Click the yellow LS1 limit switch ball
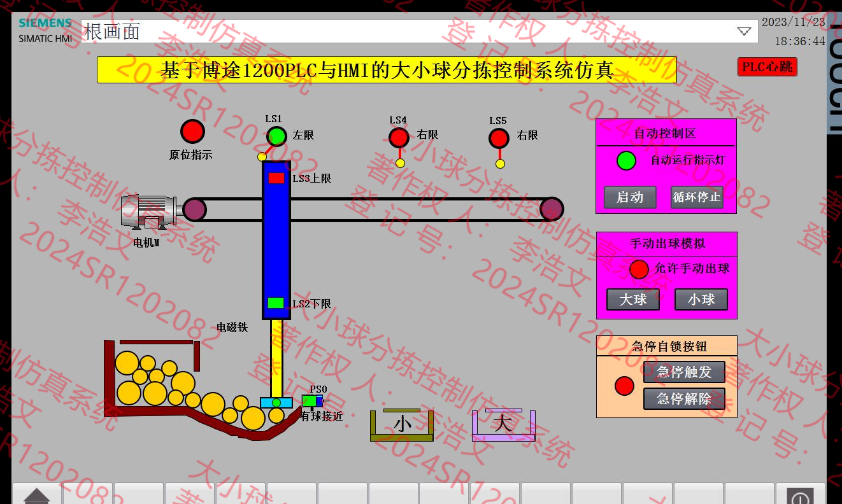 pyautogui.click(x=262, y=157)
